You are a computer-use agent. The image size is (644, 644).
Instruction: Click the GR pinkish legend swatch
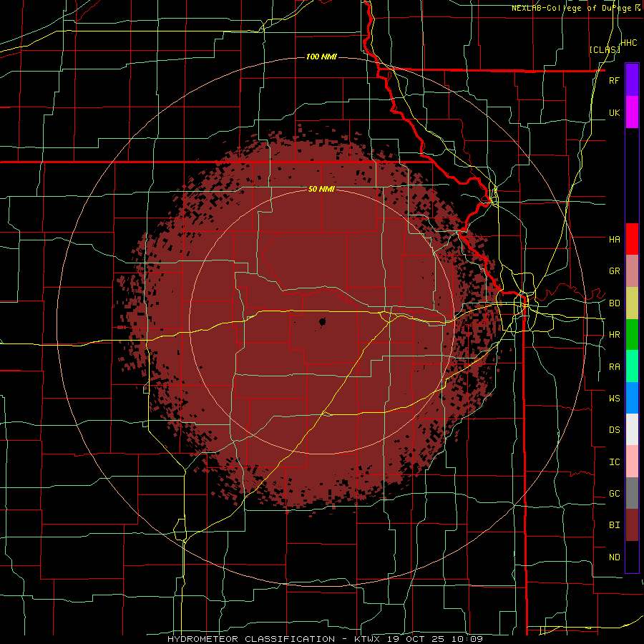point(632,271)
